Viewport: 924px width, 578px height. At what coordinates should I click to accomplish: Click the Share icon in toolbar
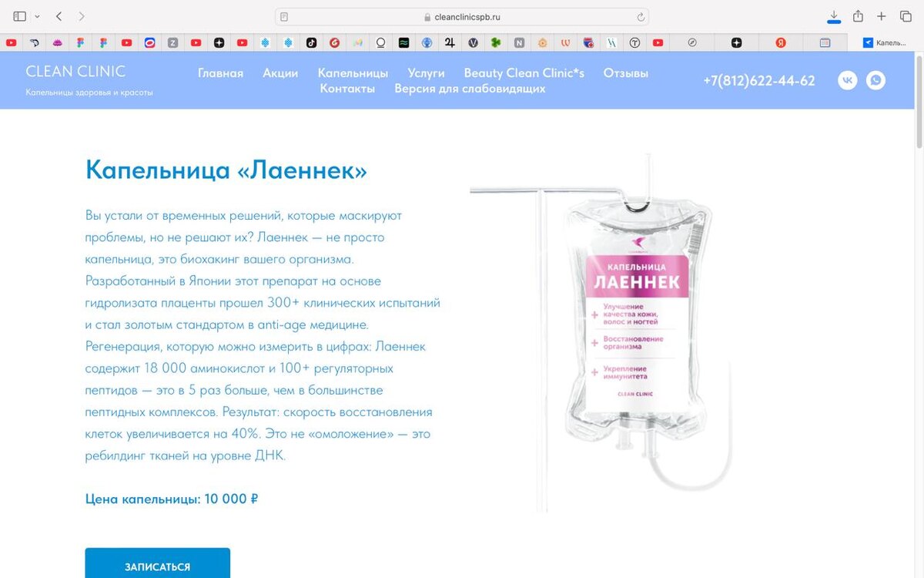tap(858, 16)
